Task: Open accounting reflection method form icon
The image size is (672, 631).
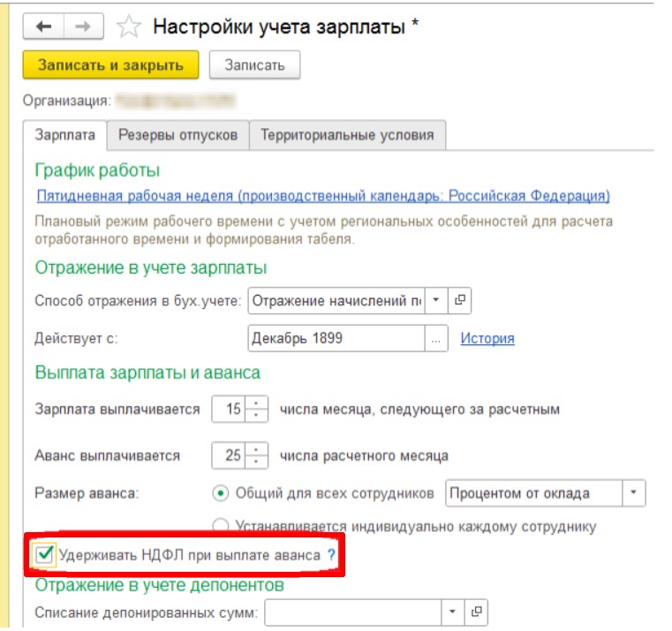Action: click(x=459, y=301)
